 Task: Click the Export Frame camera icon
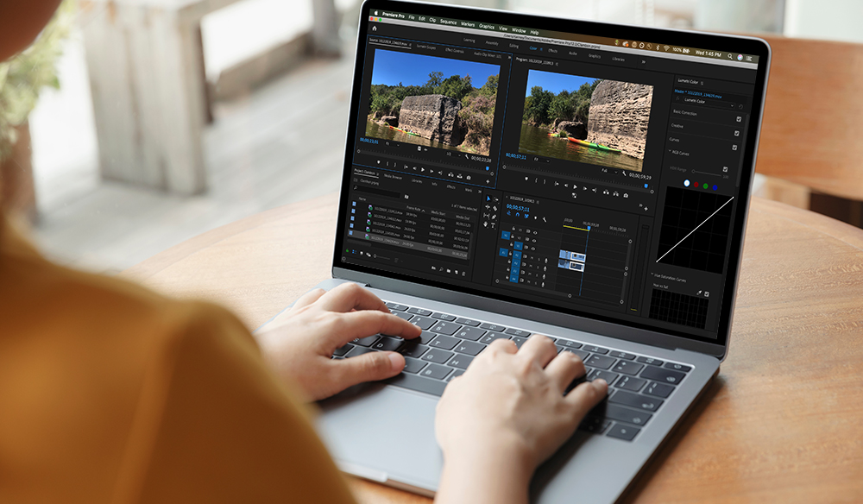tap(626, 196)
